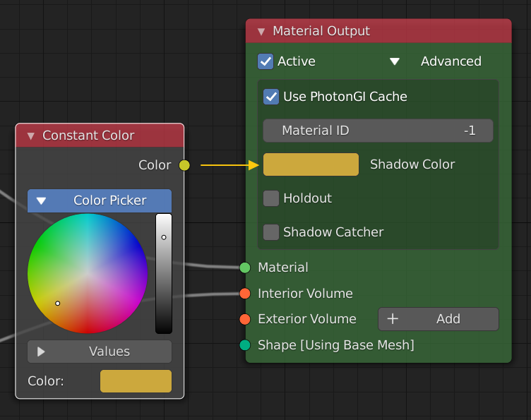Disable Use PhotonGI Cache
The height and width of the screenshot is (420, 531).
pos(271,97)
